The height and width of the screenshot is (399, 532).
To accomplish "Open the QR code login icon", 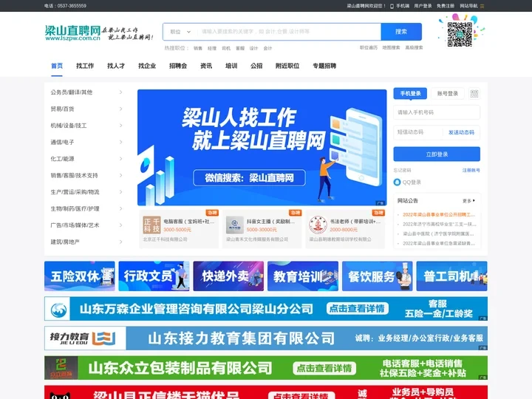I will 474,94.
